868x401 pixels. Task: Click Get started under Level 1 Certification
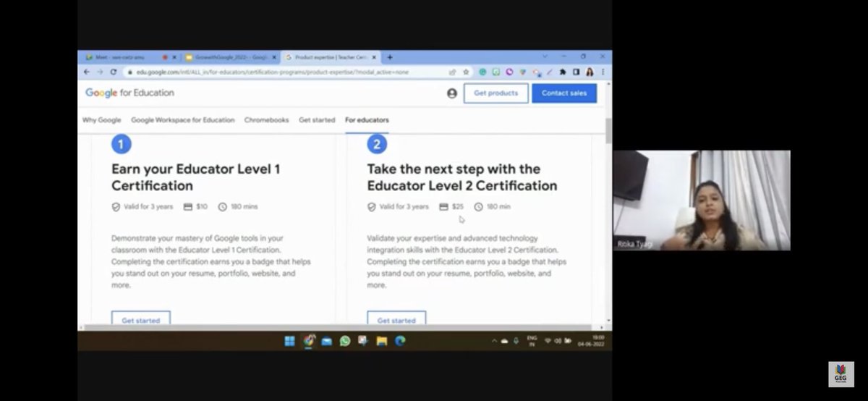point(140,319)
